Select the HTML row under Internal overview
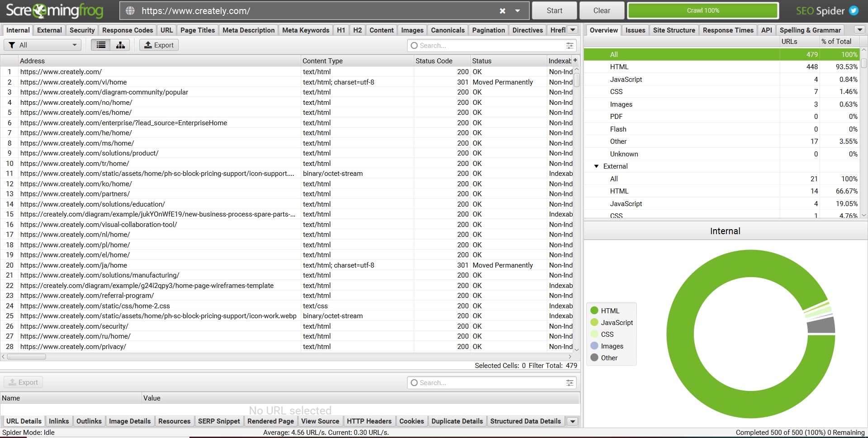The image size is (868, 438). click(722, 67)
